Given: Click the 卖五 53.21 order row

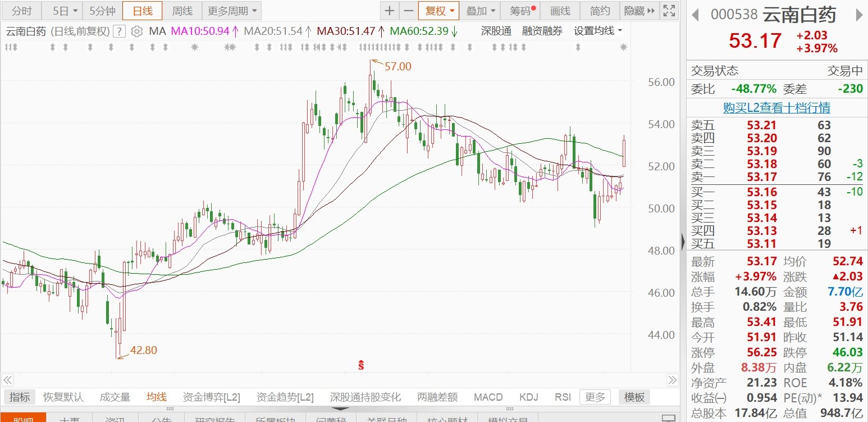Looking at the screenshot, I should tap(776, 125).
